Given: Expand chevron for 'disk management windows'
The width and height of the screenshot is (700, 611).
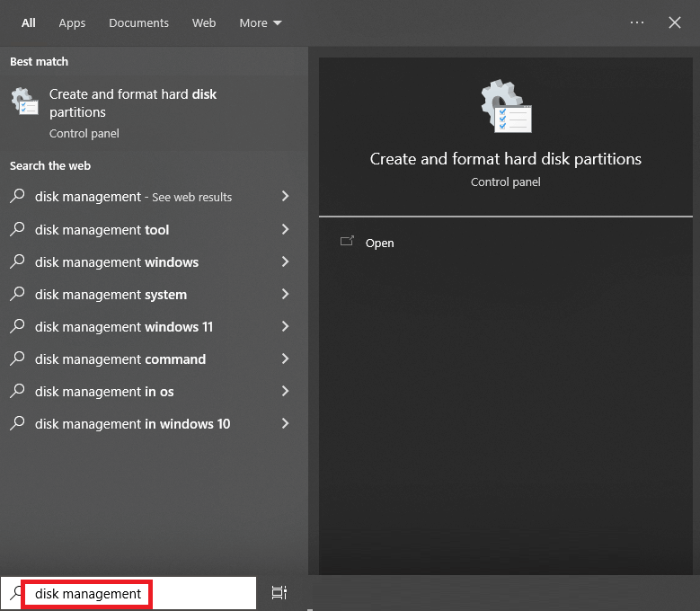Looking at the screenshot, I should [285, 261].
